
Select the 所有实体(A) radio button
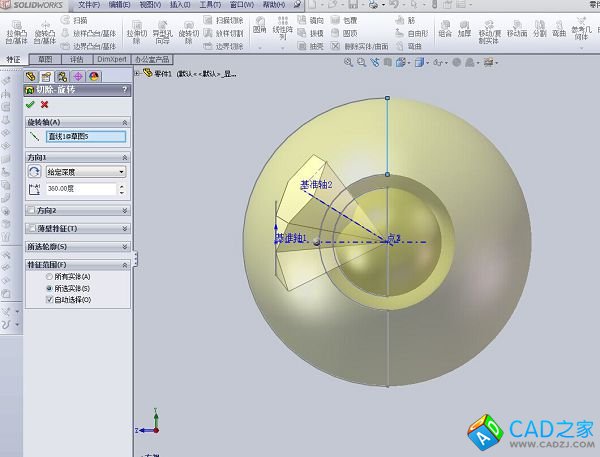coord(50,276)
